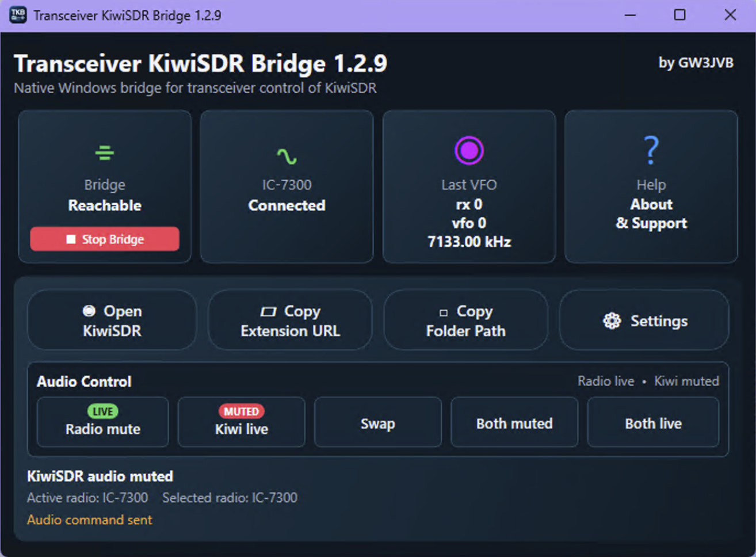Copy the Folder Path
Viewport: 756px width, 557px height.
pos(465,321)
